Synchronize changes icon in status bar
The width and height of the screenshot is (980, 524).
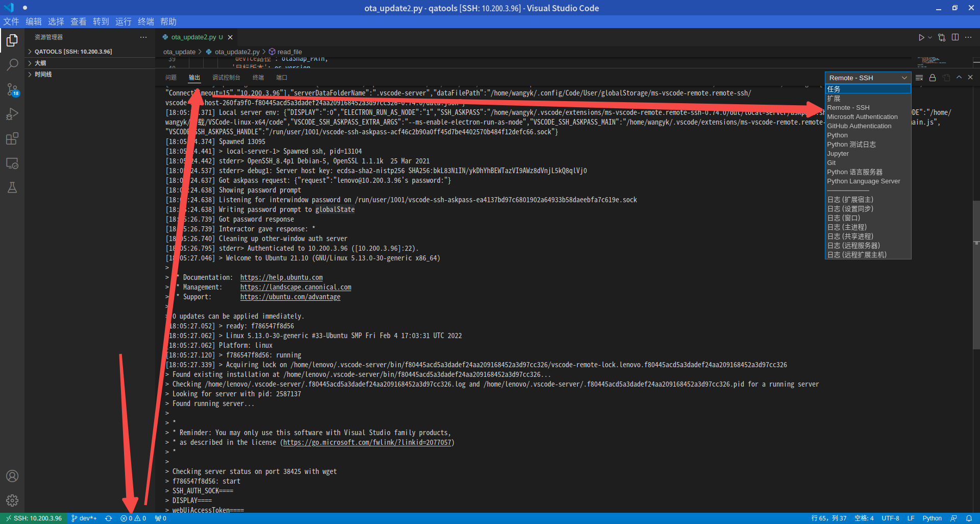(108, 518)
